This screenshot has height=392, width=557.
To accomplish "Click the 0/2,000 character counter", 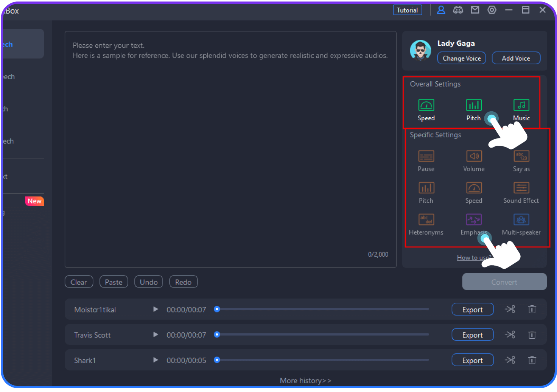I will pos(378,254).
